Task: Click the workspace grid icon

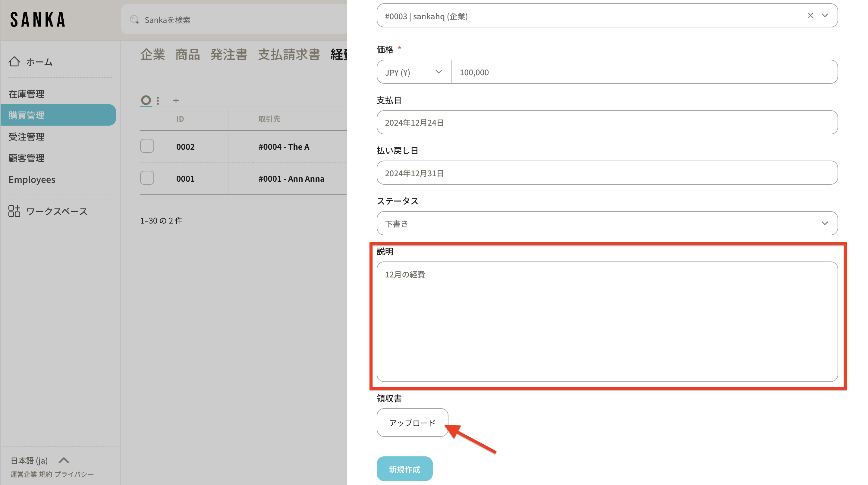Action: 14,211
